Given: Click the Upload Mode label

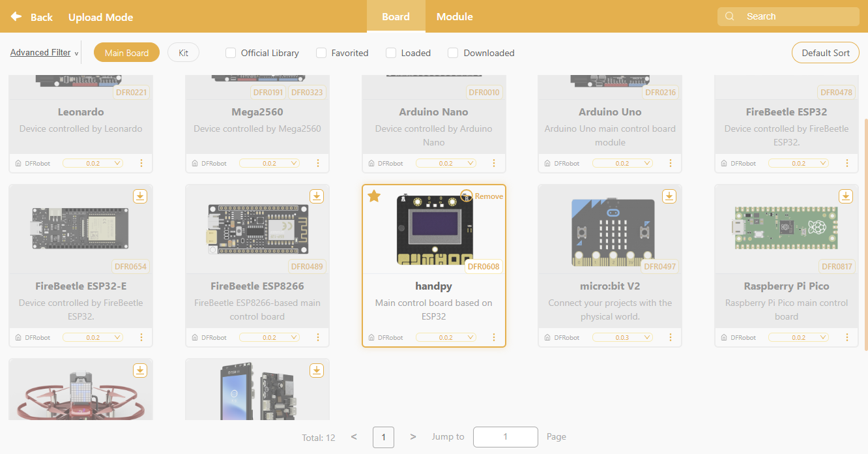Looking at the screenshot, I should tap(100, 17).
